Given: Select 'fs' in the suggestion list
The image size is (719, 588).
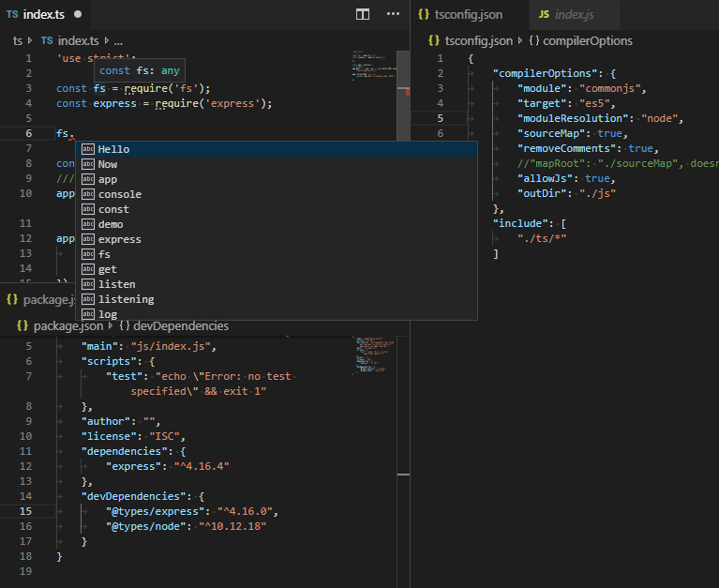Looking at the screenshot, I should [277, 254].
